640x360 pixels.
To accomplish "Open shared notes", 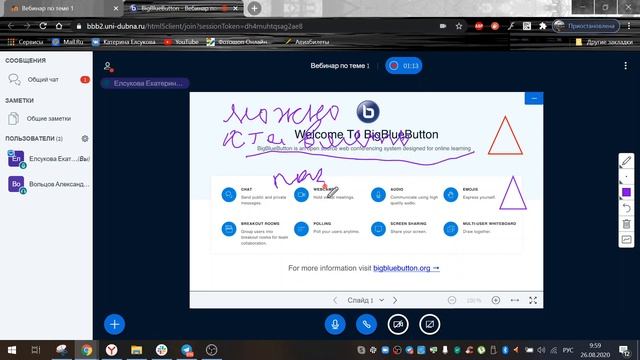I will click(x=46, y=118).
